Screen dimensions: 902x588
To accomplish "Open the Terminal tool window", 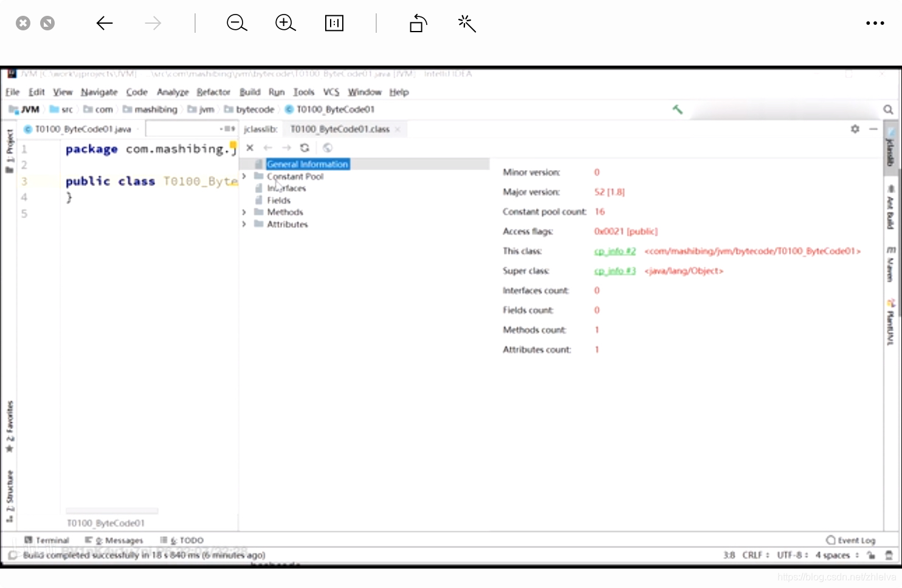I will (x=47, y=540).
